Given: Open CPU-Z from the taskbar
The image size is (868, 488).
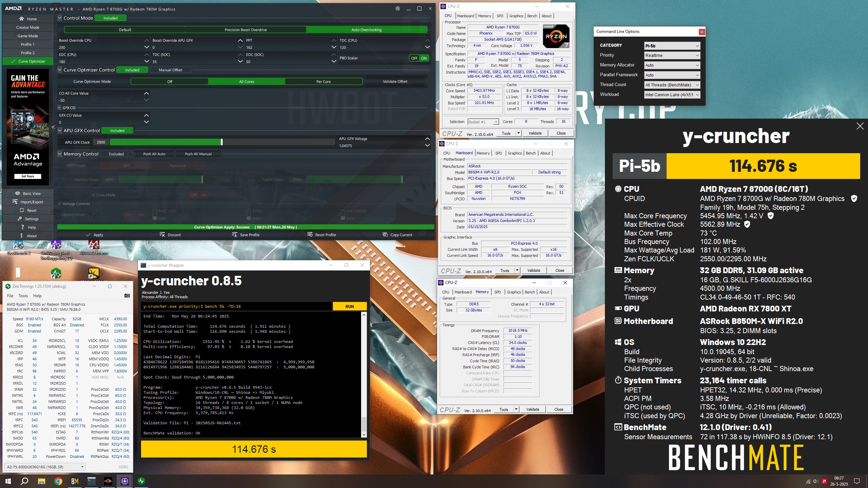Looking at the screenshot, I should [124, 481].
